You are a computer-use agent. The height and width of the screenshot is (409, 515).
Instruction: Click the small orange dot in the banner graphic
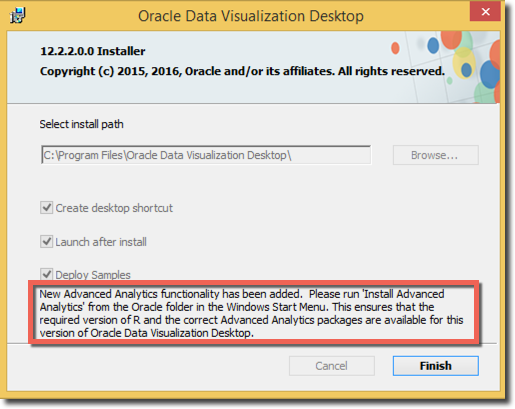click(x=395, y=48)
